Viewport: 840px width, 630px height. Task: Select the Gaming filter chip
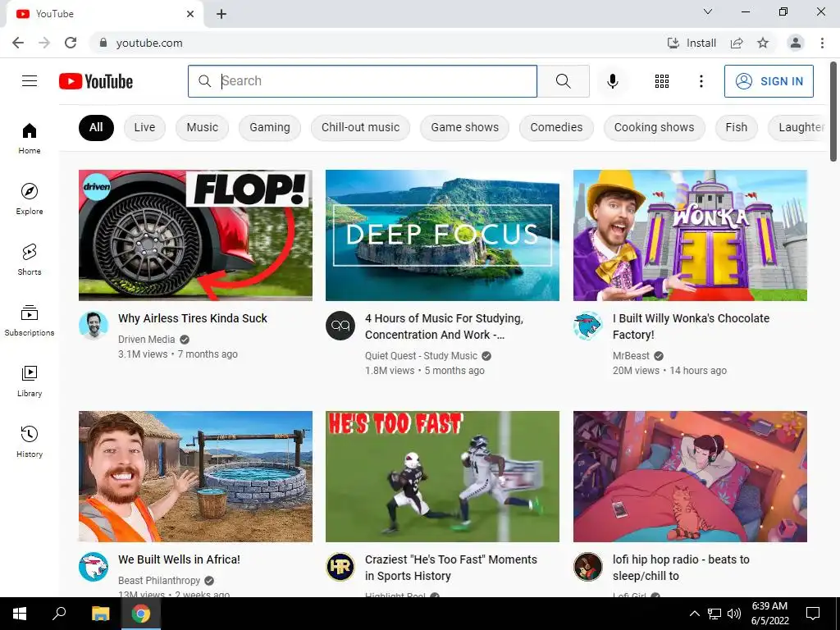[x=269, y=127]
